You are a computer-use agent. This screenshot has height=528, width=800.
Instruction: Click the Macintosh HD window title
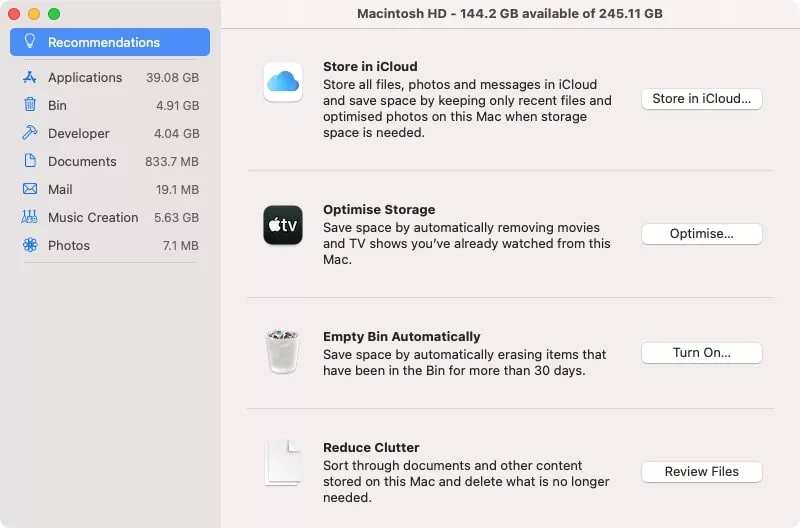click(509, 14)
